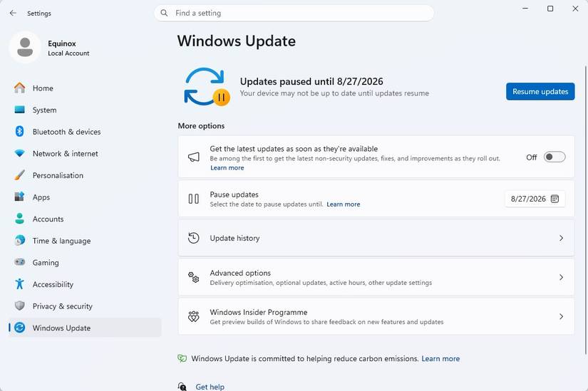Click Learn more about carbon emissions

(x=440, y=359)
